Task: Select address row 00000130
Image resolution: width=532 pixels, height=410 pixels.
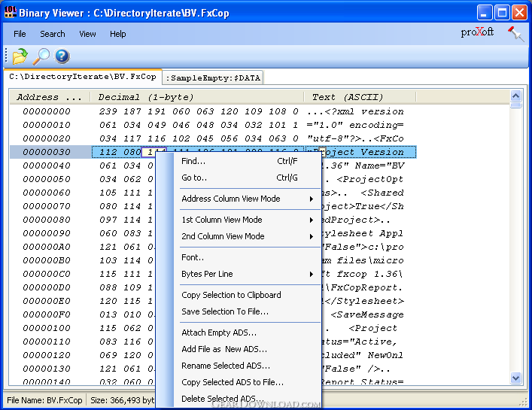Action: click(x=47, y=369)
